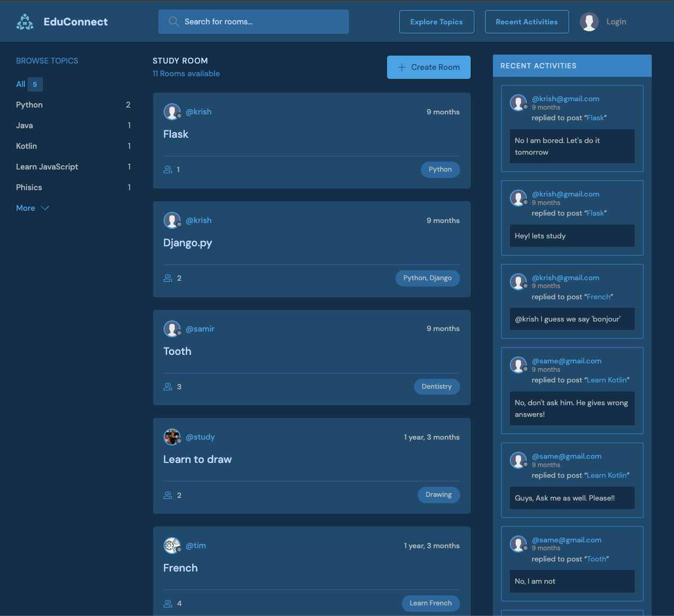
Task: Open @tim avatar on French room
Action: (x=172, y=546)
